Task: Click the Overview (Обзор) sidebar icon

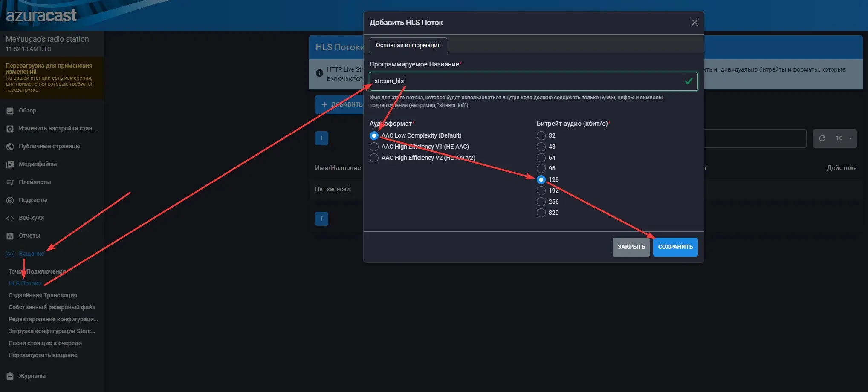Action: (x=10, y=111)
